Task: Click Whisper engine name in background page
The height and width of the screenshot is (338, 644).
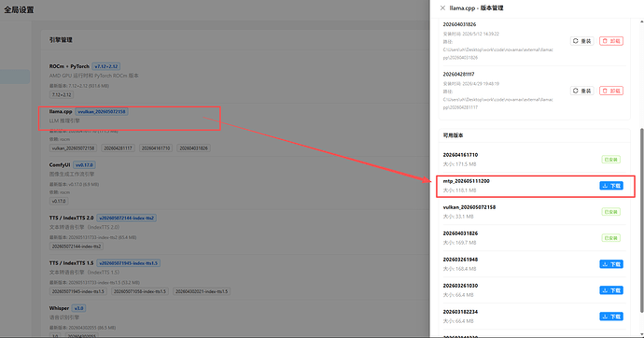Action: tap(59, 308)
